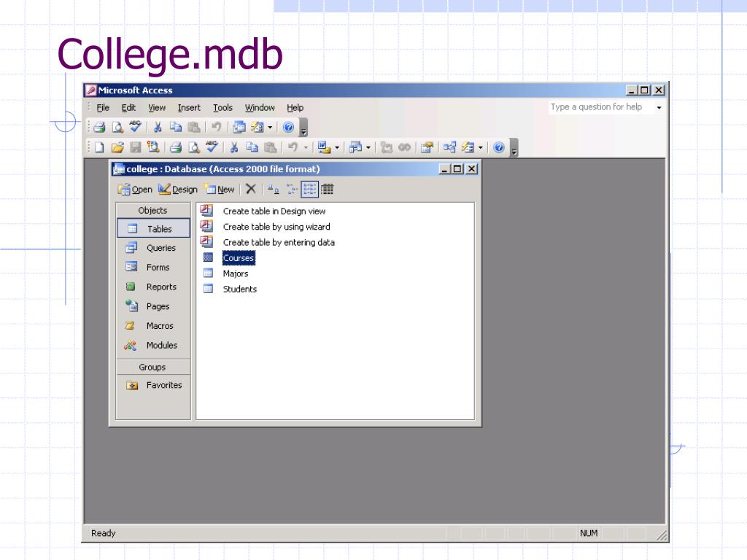Click Copy icon in the longer toolbar

pos(252,147)
